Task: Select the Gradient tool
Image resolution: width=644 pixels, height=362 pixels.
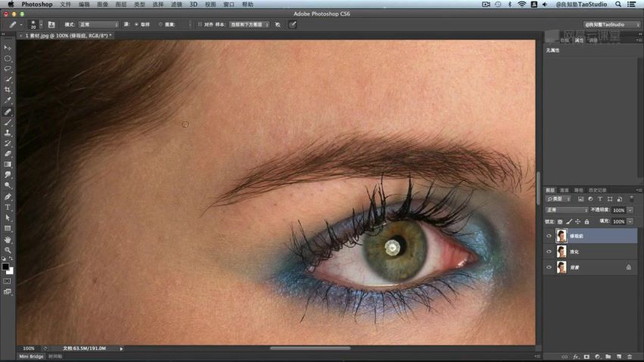Action: 8,164
